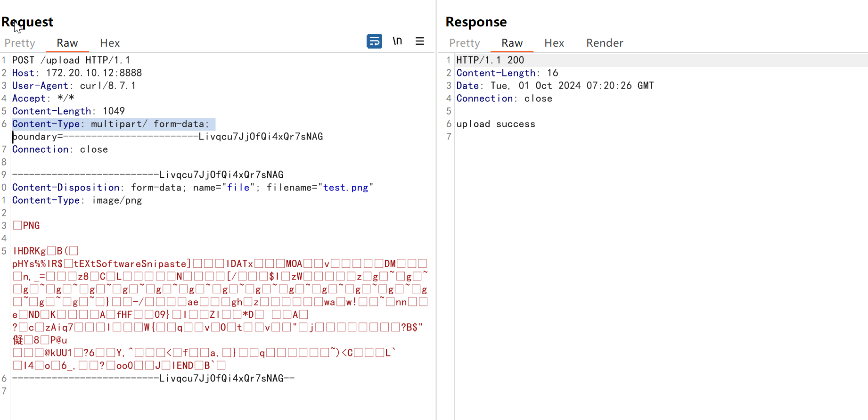The height and width of the screenshot is (420, 868).
Task: Select the Response Raw tab
Action: (x=512, y=43)
